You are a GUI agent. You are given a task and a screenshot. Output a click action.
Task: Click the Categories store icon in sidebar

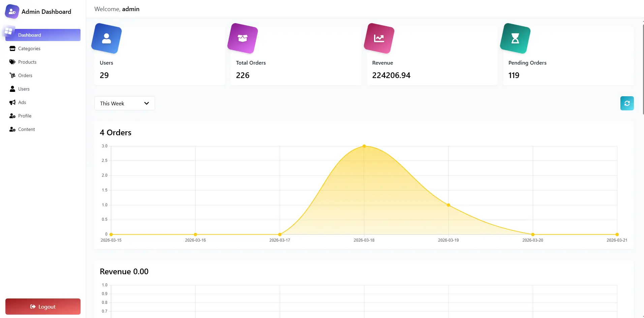(12, 48)
